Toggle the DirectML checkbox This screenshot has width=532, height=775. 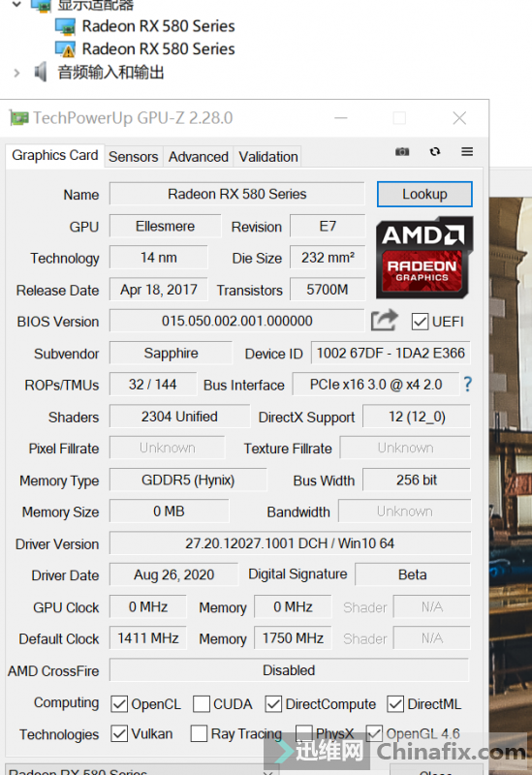pos(395,704)
